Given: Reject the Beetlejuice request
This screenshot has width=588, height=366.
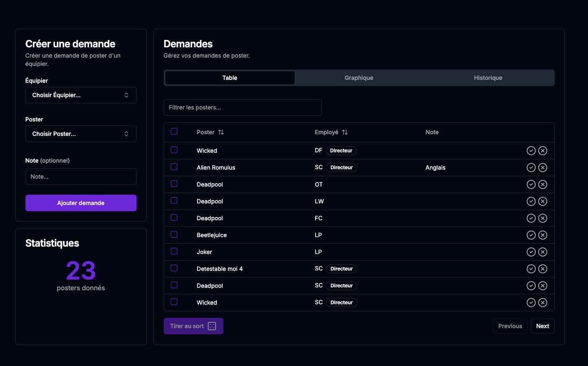Looking at the screenshot, I should point(543,235).
